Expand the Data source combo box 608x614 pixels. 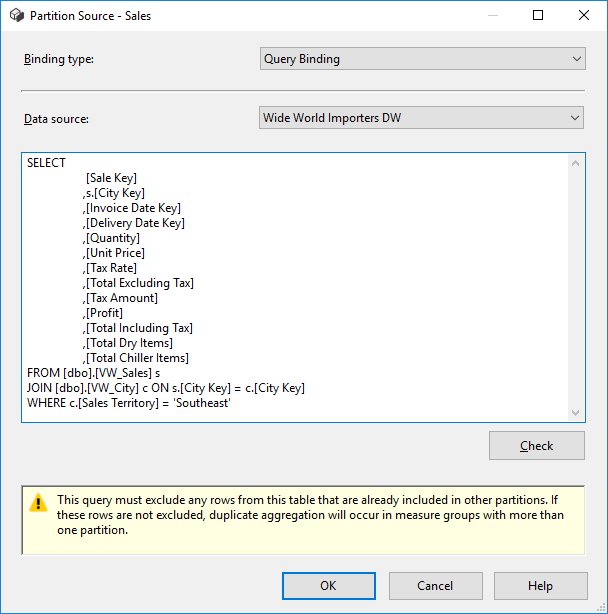(421, 118)
